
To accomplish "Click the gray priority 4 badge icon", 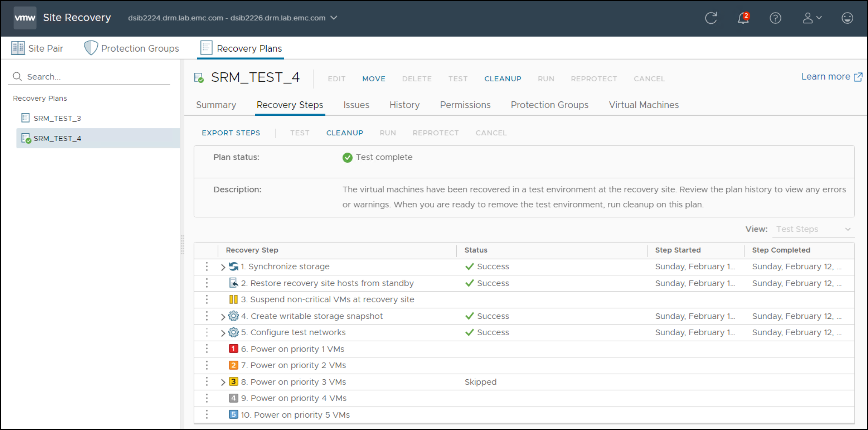I will click(x=233, y=398).
